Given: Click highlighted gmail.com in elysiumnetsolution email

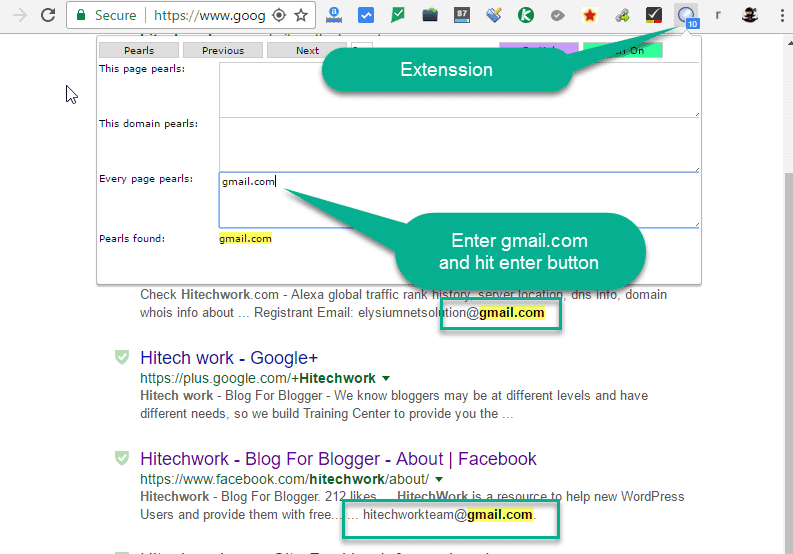Looking at the screenshot, I should tap(511, 313).
